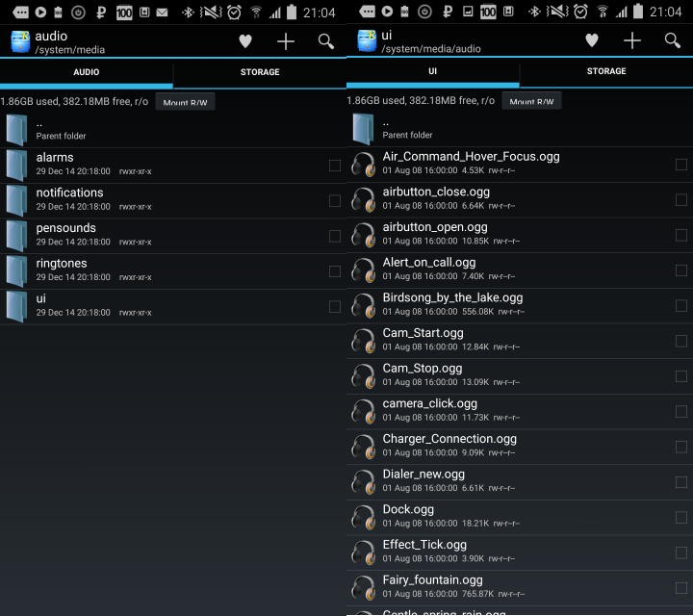Tap headphone icon for Cam_Start.ogg
Screen dimensions: 693x616
coord(364,341)
